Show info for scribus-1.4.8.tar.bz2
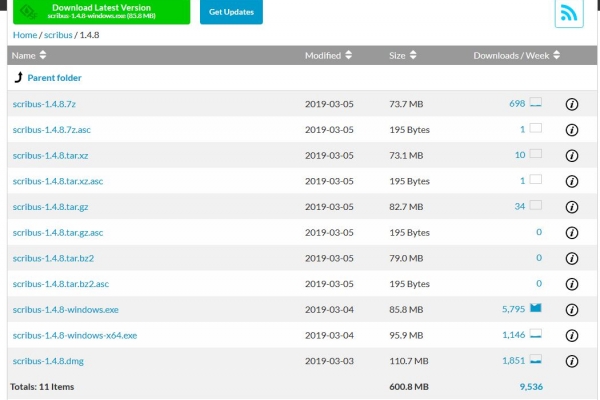 pos(572,258)
